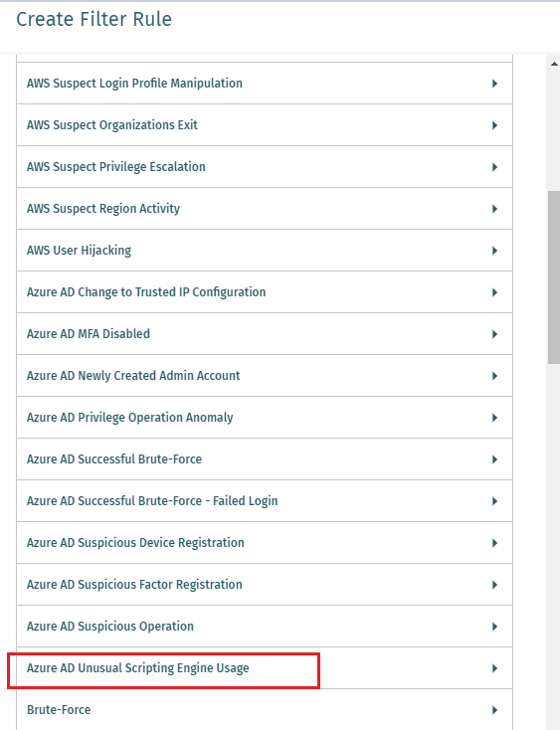
Task: Select AWS Suspect Organizations Exit text
Action: tap(112, 125)
